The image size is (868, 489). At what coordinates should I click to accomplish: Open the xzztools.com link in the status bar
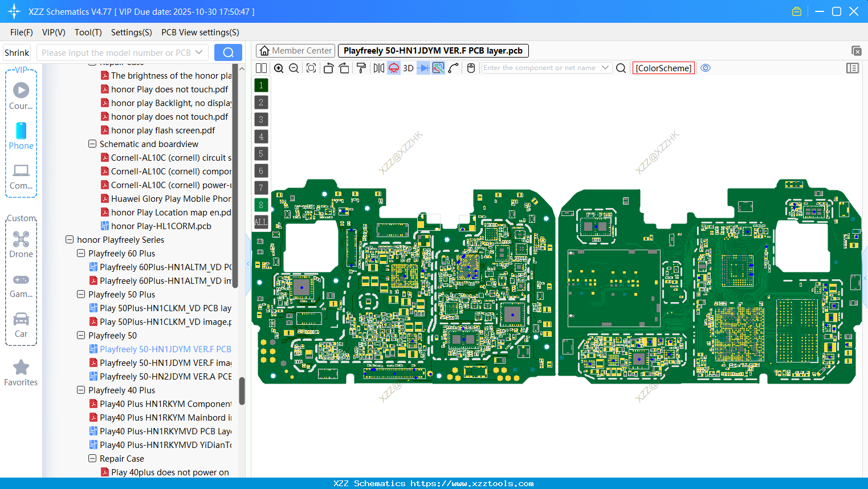(x=472, y=483)
